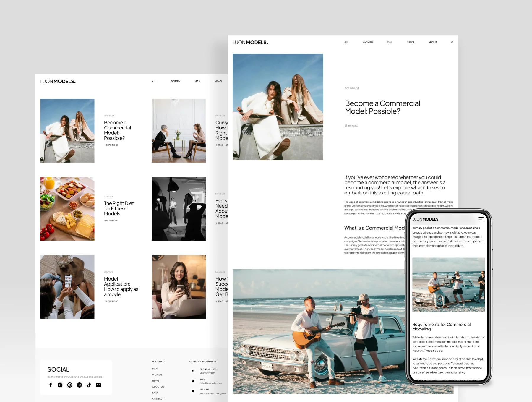The height and width of the screenshot is (402, 532).
Task: Click the CONTACT & INFORMATION heading
Action: coord(203,362)
